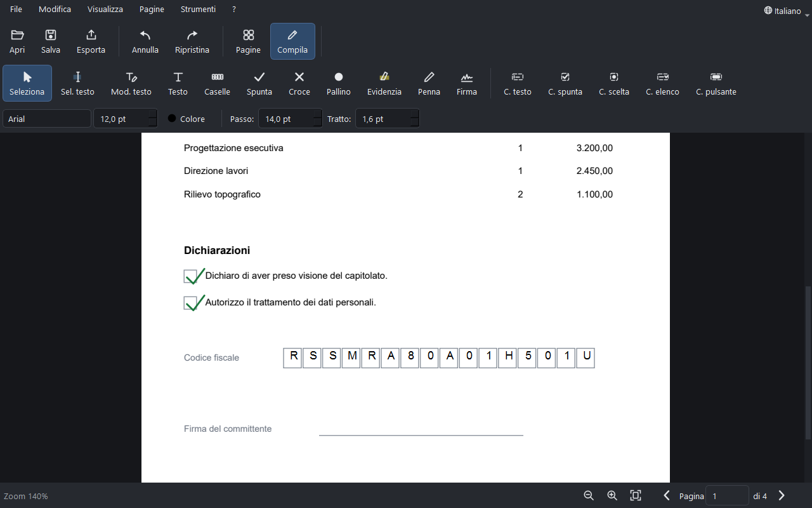Click the Tratto 1,6 pt field
Image resolution: width=812 pixels, height=508 pixels.
(x=388, y=119)
